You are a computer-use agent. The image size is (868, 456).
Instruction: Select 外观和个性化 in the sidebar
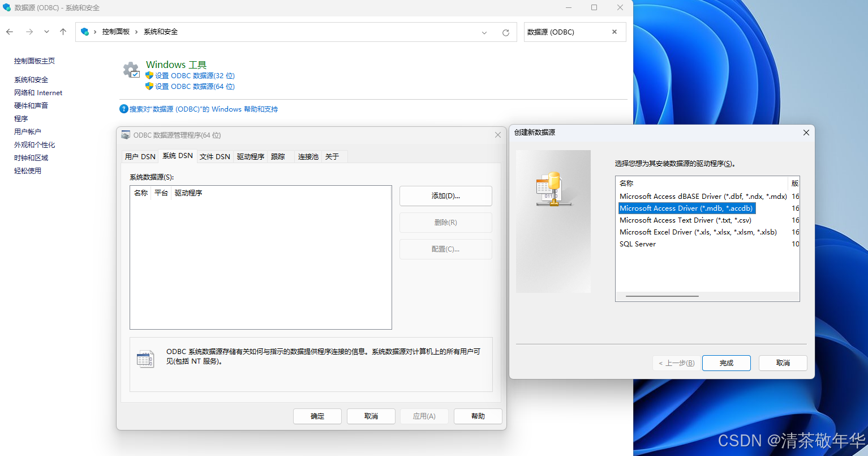pyautogui.click(x=35, y=145)
